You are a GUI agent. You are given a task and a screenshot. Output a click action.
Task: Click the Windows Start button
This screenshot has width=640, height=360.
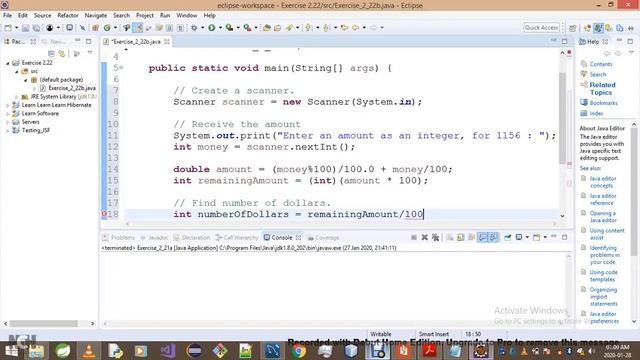11,351
